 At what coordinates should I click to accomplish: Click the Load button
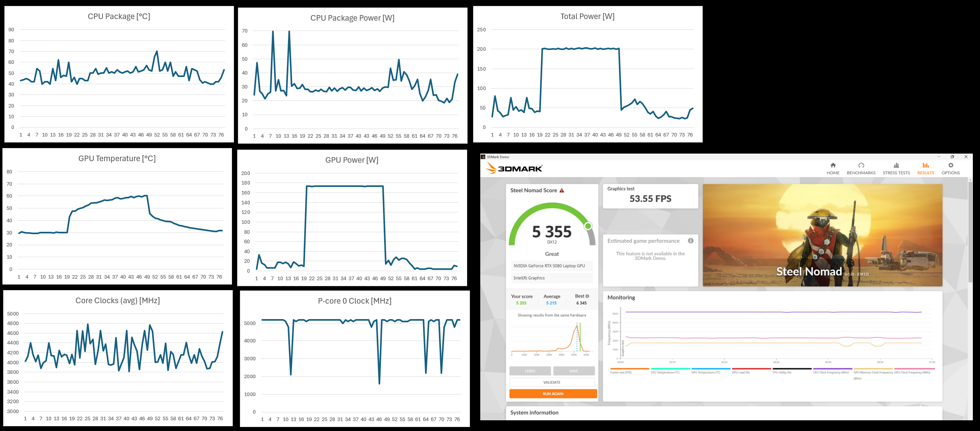tap(530, 371)
